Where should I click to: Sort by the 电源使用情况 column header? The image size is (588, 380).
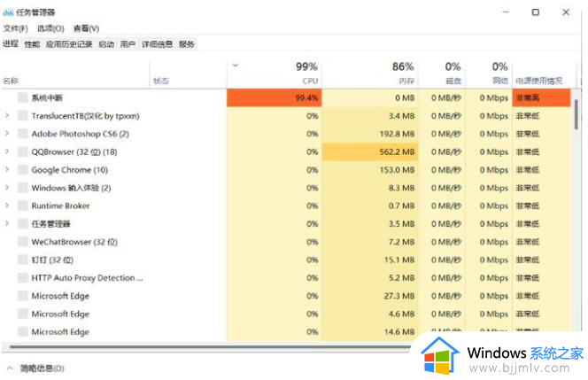[539, 81]
